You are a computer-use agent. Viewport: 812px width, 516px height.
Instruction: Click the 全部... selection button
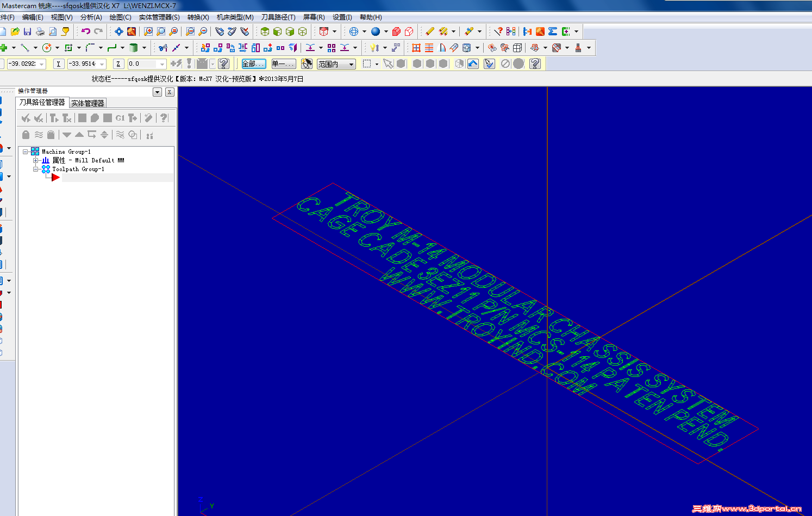pyautogui.click(x=254, y=64)
